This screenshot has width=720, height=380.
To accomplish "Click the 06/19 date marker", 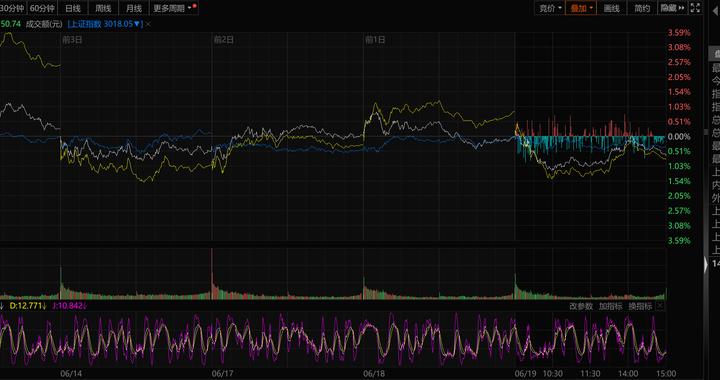I will click(526, 374).
